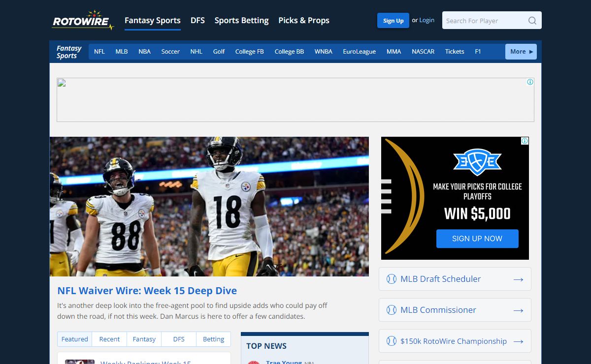Click the baseball icon beside MLB Commissioner
Image resolution: width=591 pixels, height=364 pixels.
392,310
